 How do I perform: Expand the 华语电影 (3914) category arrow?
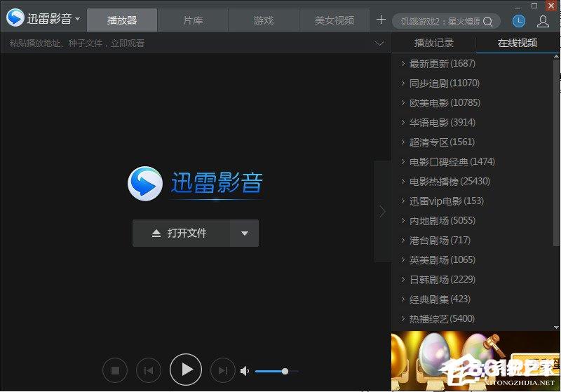point(403,122)
